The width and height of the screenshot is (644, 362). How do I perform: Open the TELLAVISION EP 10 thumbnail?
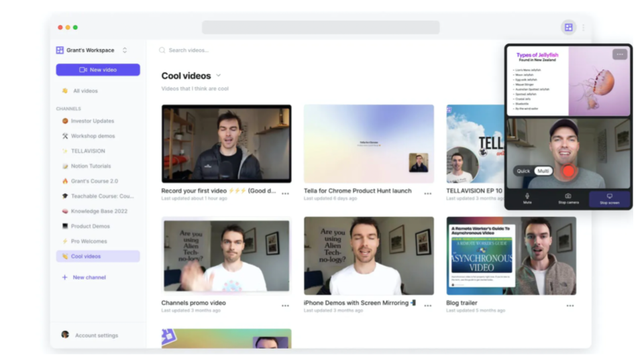coord(476,143)
